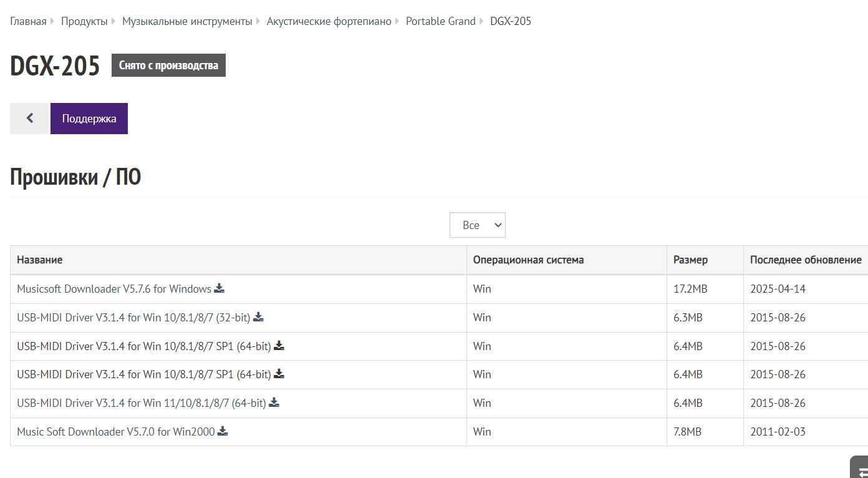Click download icon for 32-bit USB-MIDI Driver
The width and height of the screenshot is (868, 478).
[258, 317]
